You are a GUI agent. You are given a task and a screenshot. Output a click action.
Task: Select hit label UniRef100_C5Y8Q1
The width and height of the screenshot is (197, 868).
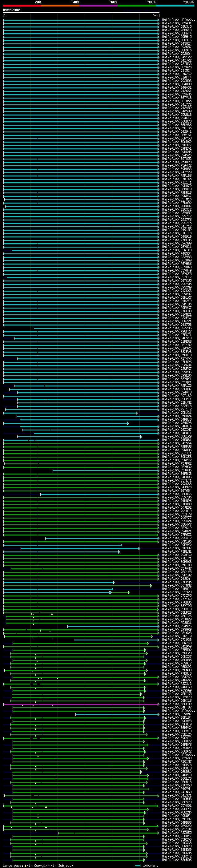[177, 805]
